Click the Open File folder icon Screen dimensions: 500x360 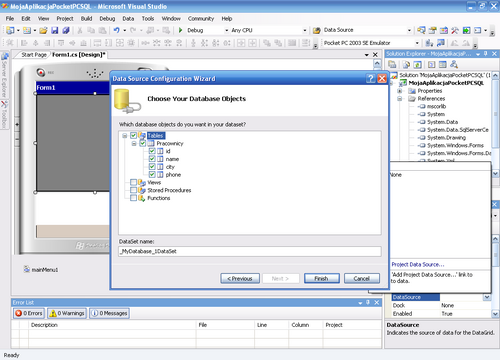pyautogui.click(x=43, y=30)
